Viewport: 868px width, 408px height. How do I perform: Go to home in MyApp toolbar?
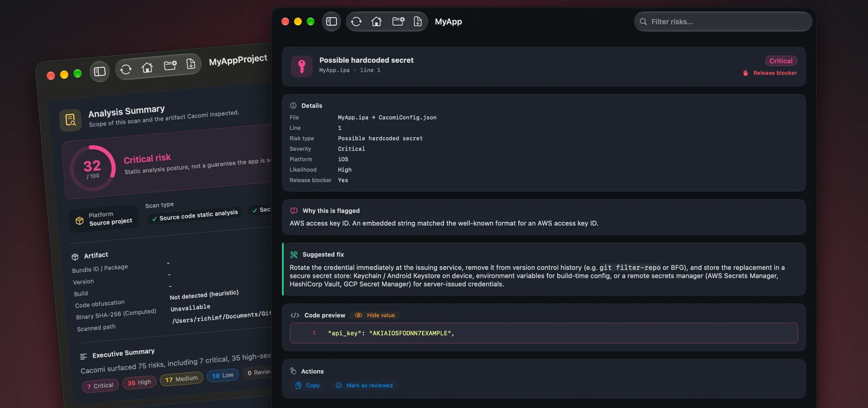point(376,21)
